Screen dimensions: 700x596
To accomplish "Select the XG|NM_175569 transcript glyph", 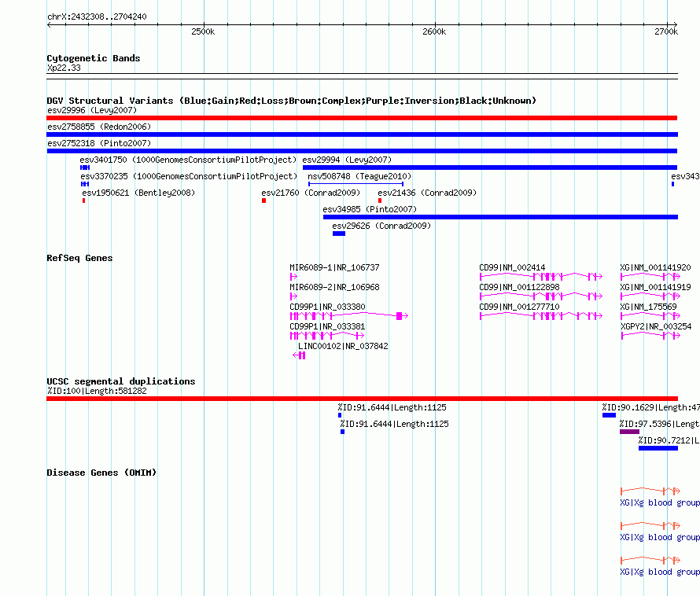I will click(650, 316).
